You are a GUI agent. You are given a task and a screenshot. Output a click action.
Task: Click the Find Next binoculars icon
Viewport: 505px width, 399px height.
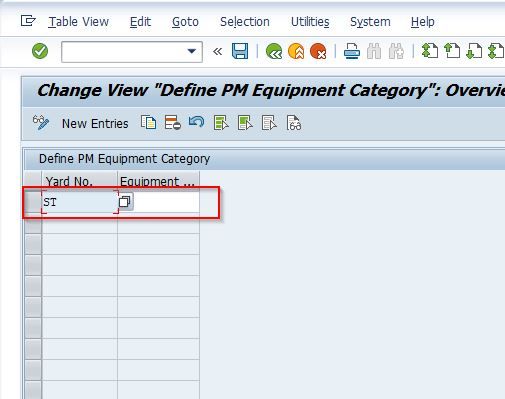(396, 51)
